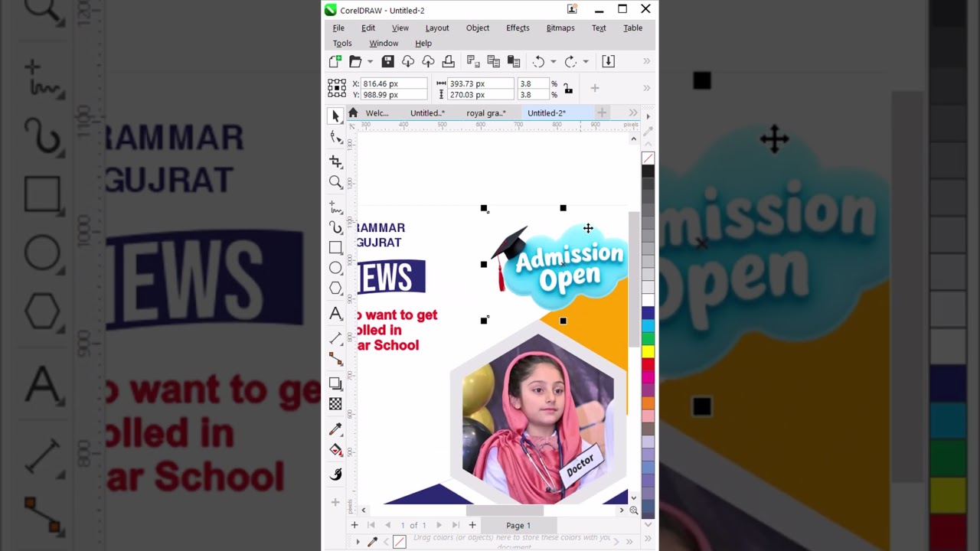The image size is (980, 551).
Task: Select the Crop tool
Action: click(x=335, y=161)
